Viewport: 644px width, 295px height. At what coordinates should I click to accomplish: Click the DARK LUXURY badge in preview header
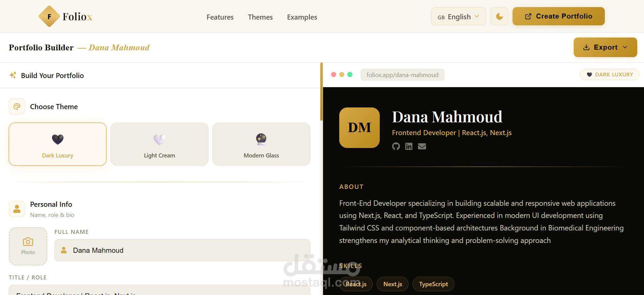(610, 74)
